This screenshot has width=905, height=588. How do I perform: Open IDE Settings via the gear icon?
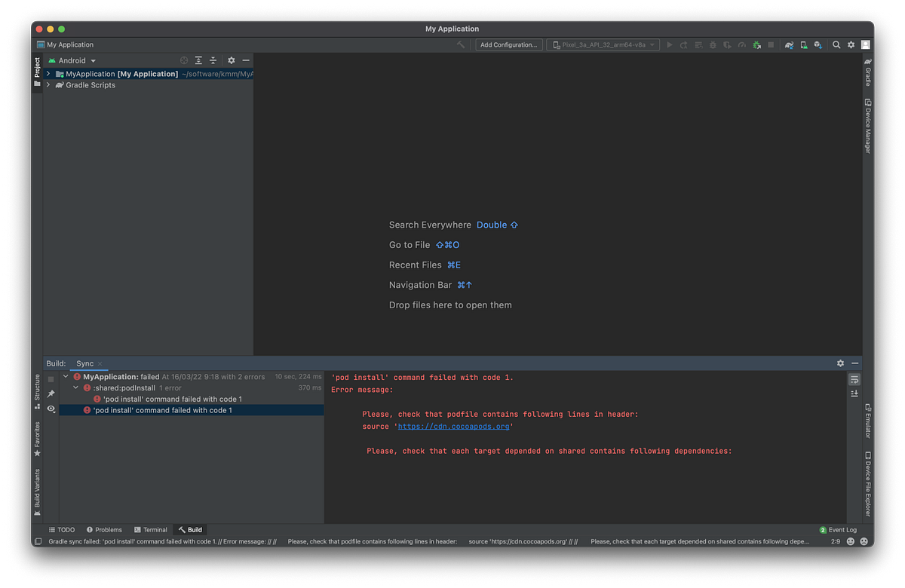851,44
